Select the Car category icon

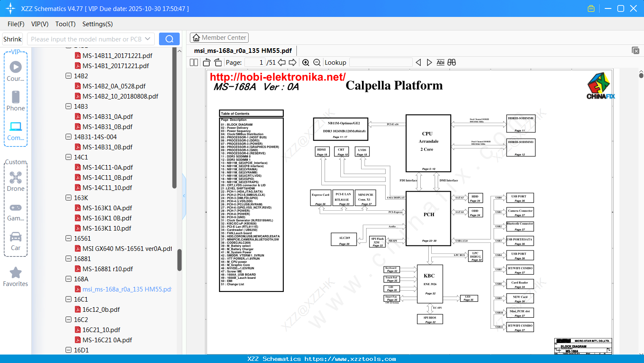(16, 237)
